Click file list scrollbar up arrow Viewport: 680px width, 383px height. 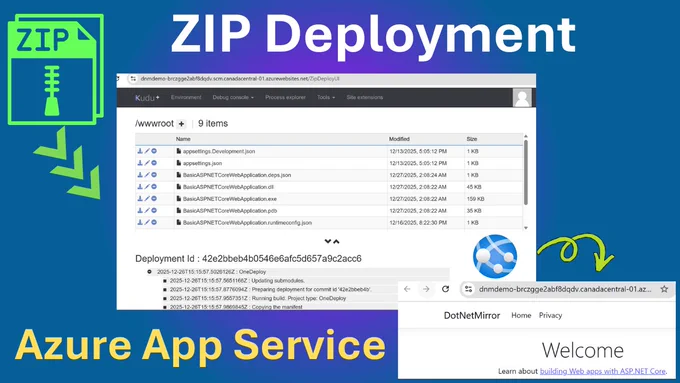(526, 137)
